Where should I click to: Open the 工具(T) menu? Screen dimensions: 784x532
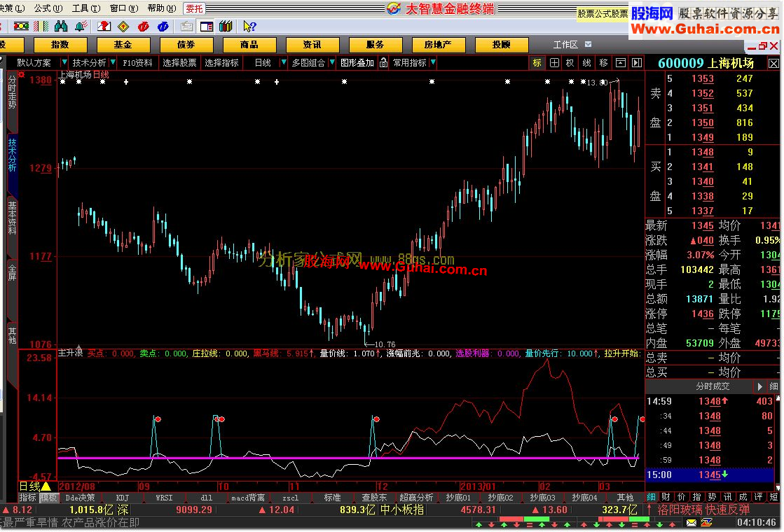[x=86, y=8]
